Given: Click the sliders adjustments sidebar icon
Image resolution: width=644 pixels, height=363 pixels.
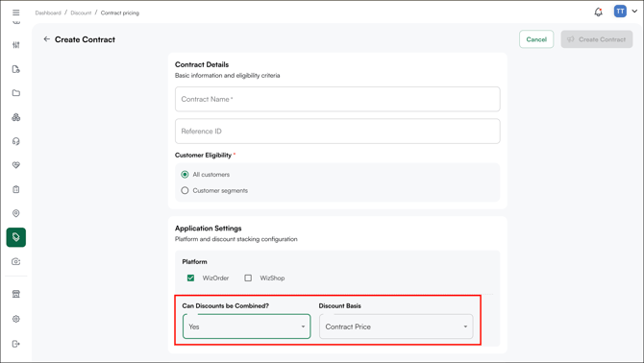Looking at the screenshot, I should [x=16, y=45].
